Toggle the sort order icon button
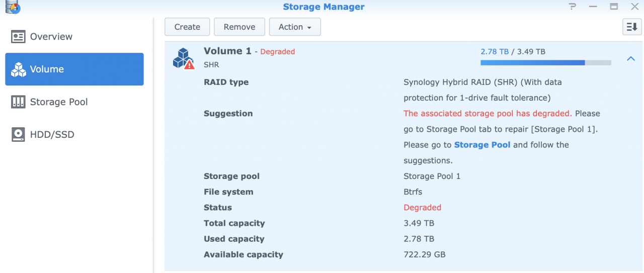644x273 pixels. pos(632,27)
